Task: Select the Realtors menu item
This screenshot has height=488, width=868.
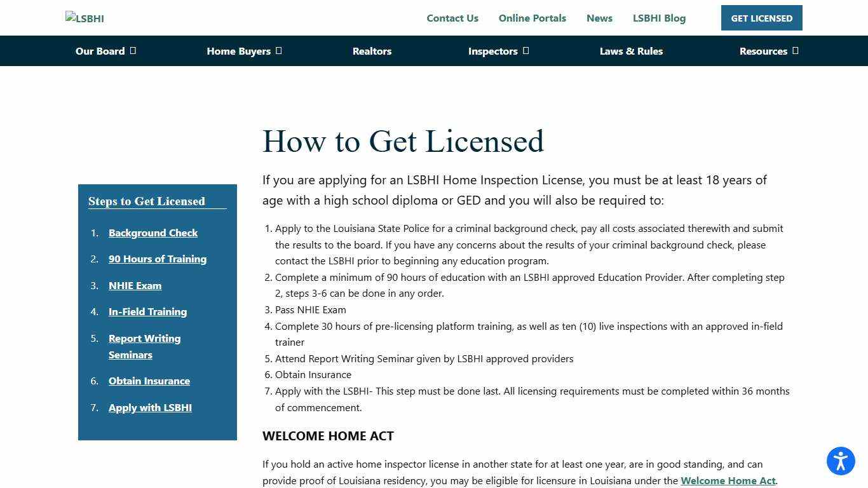Action: click(372, 51)
